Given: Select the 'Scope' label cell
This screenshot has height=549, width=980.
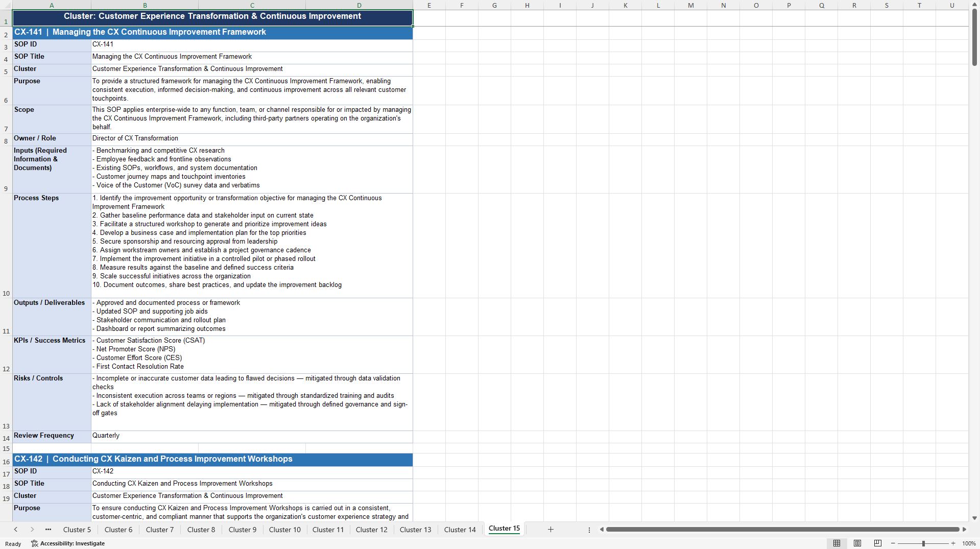Looking at the screenshot, I should (x=52, y=119).
